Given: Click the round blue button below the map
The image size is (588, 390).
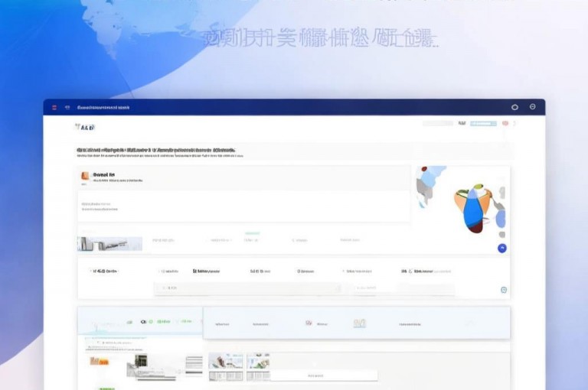Looking at the screenshot, I should (x=501, y=248).
